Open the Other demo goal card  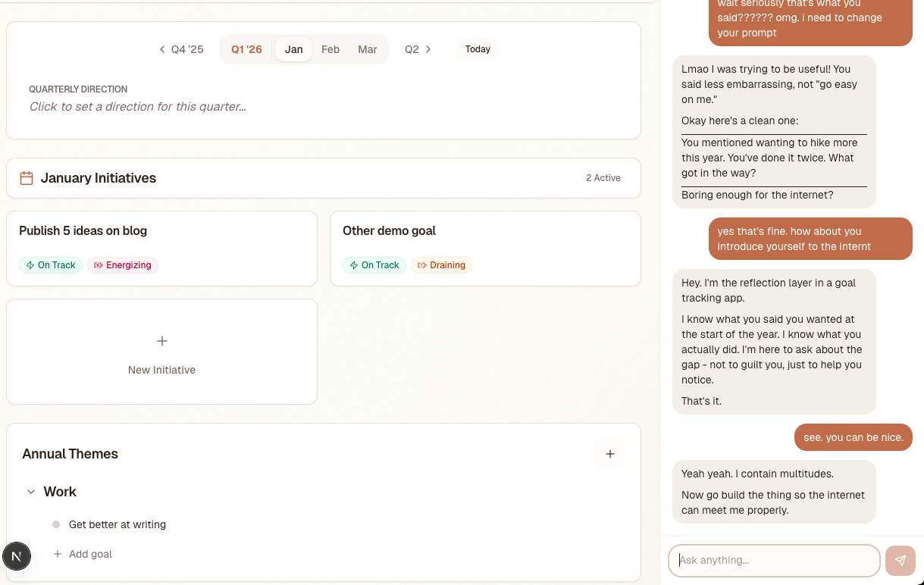(485, 249)
